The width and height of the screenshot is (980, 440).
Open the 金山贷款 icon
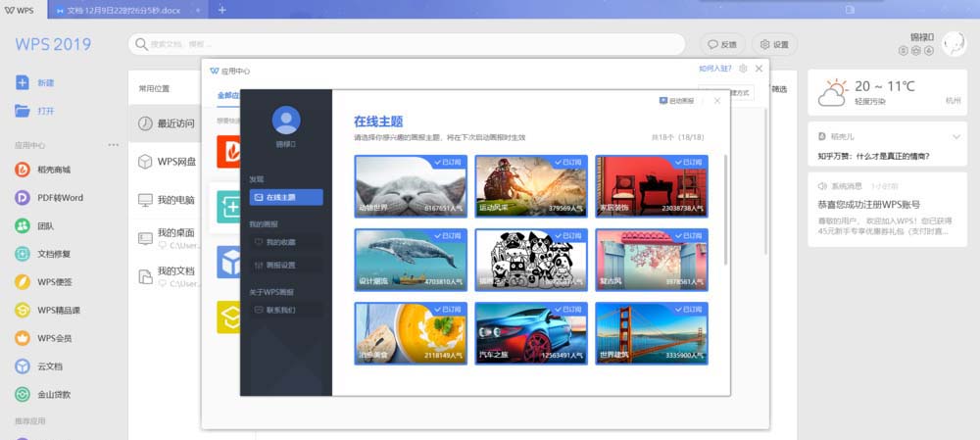click(23, 394)
